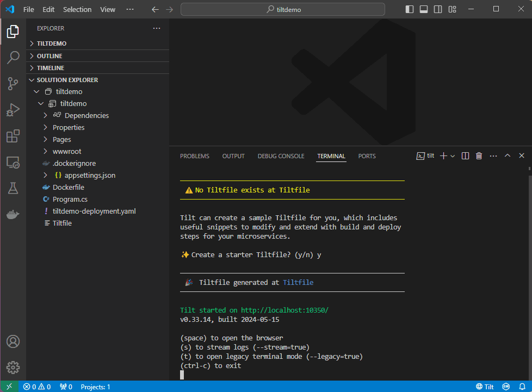Click the remote window status icon
The height and width of the screenshot is (392, 532).
pyautogui.click(x=9, y=387)
